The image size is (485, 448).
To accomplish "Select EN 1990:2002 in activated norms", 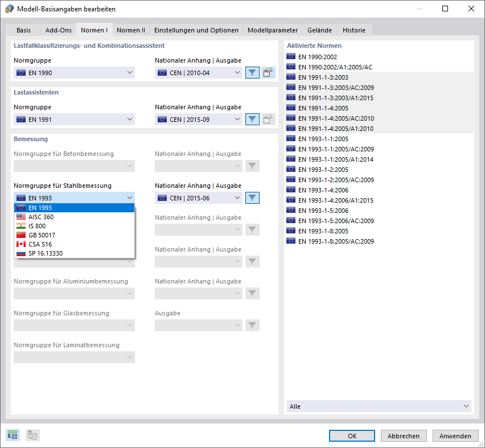I will [x=379, y=56].
